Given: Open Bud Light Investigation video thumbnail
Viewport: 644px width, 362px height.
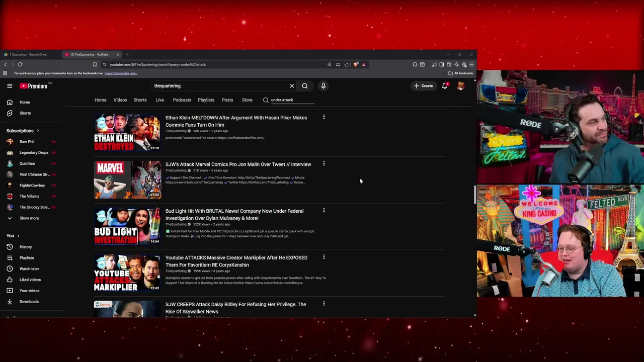Looking at the screenshot, I should click(127, 226).
